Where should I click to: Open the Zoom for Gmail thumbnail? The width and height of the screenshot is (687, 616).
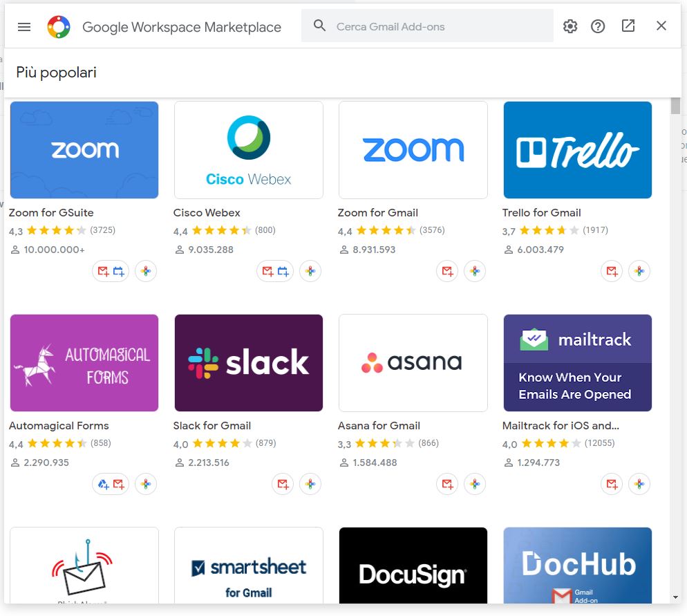click(x=413, y=150)
